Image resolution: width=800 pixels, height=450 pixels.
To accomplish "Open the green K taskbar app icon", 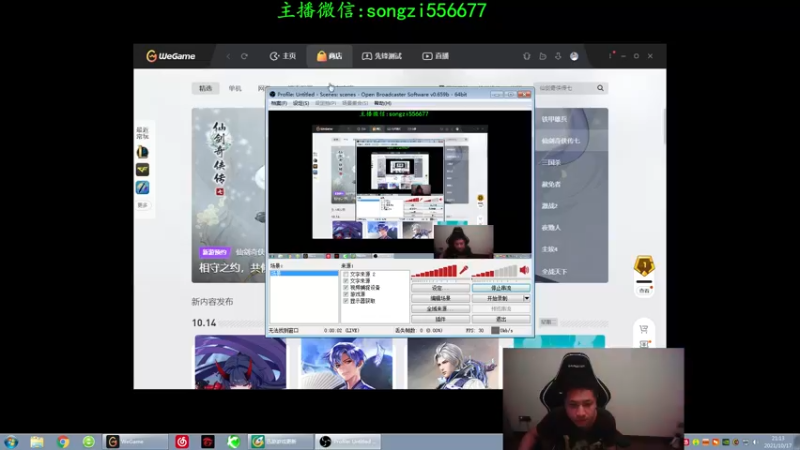I will (x=234, y=442).
